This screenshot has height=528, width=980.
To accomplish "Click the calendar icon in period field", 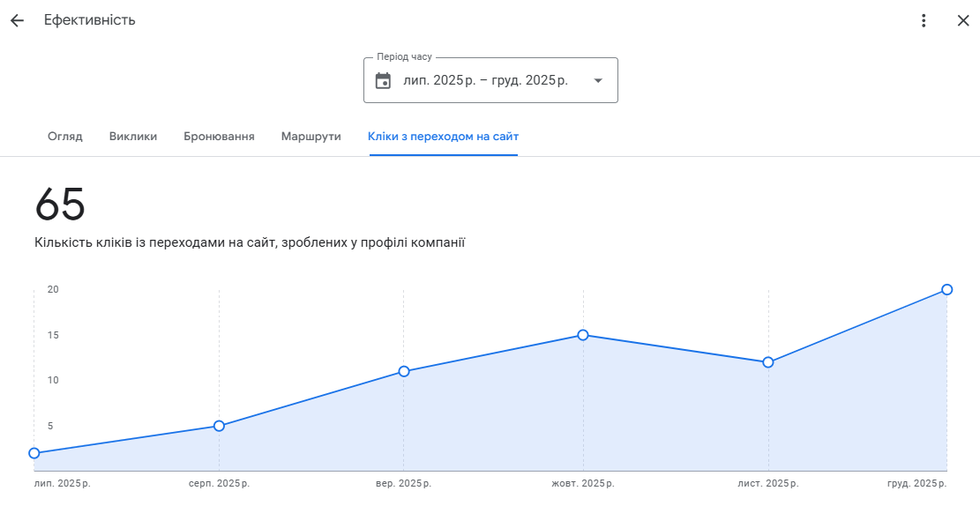I will pos(383,81).
